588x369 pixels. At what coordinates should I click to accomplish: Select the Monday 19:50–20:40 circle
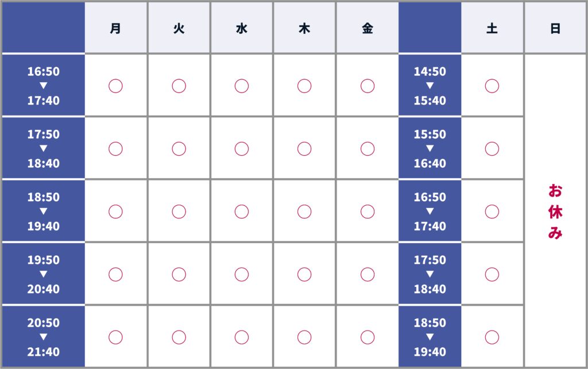click(x=115, y=274)
